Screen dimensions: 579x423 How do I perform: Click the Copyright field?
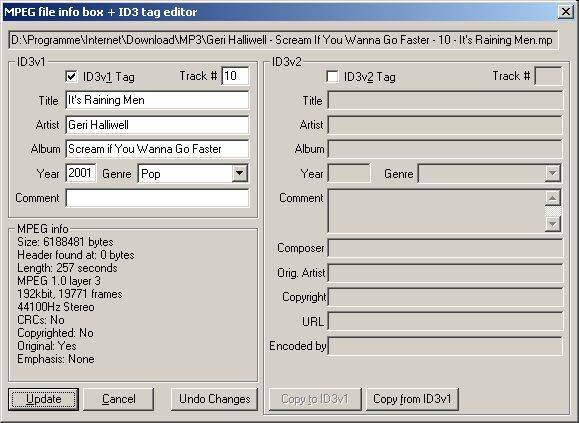[x=445, y=297]
